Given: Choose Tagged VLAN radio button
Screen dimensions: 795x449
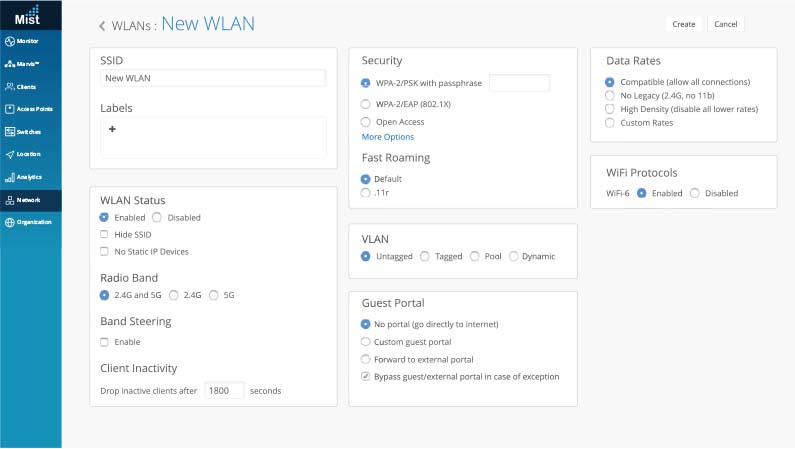Looking at the screenshot, I should [425, 256].
